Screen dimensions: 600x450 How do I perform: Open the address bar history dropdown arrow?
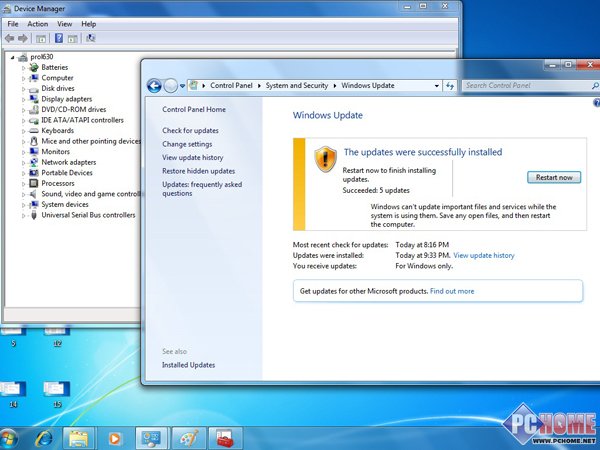click(x=437, y=86)
